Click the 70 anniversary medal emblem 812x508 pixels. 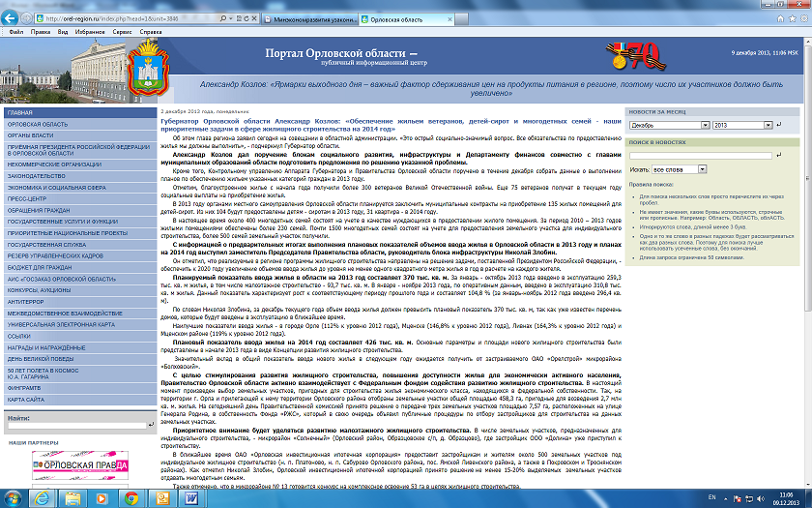[635, 56]
